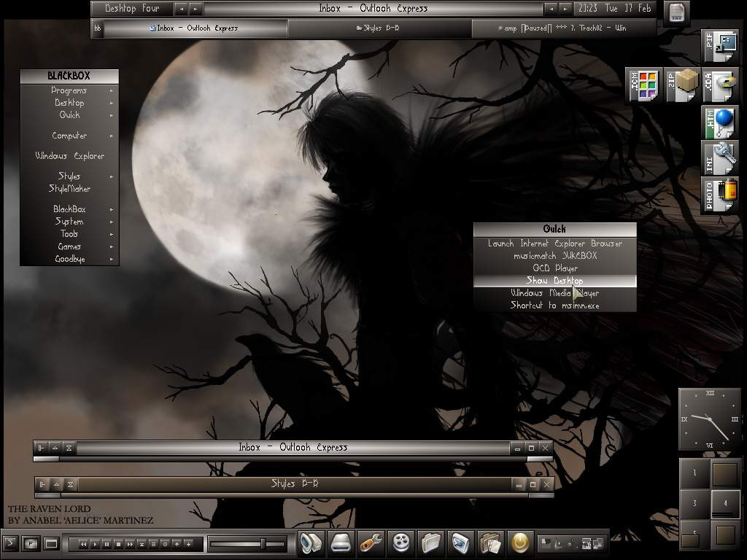Launch the film reel media dock icon
The image size is (747, 560).
coord(401,542)
